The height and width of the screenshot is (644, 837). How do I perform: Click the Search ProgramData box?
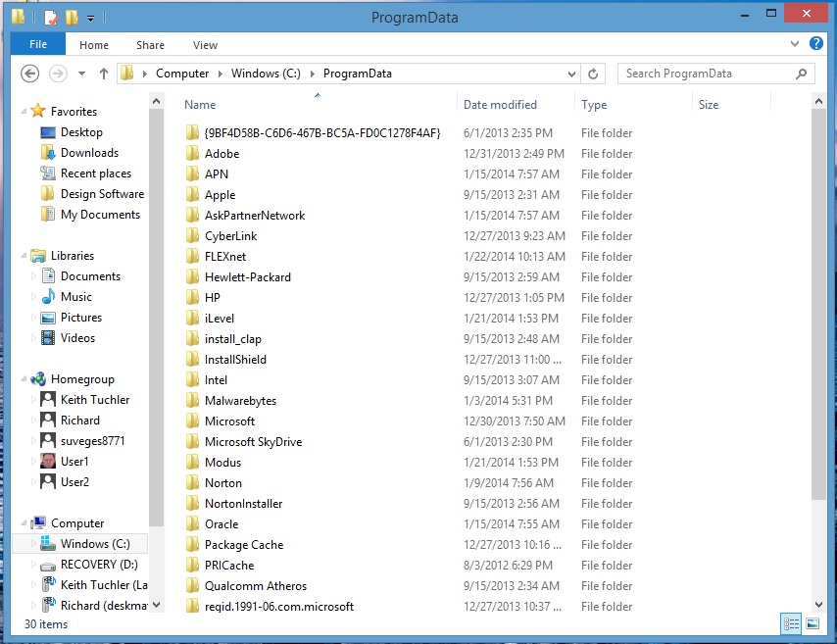pos(715,74)
